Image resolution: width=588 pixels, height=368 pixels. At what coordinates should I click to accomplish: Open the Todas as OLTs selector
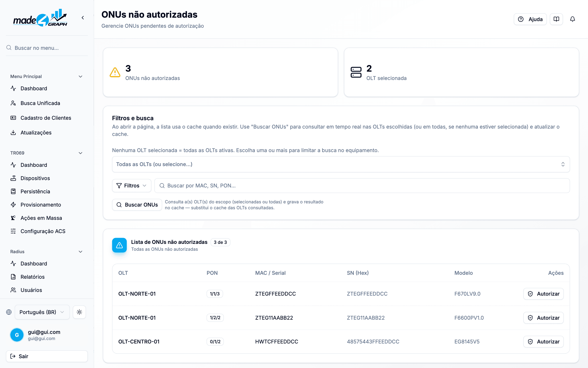tap(341, 164)
